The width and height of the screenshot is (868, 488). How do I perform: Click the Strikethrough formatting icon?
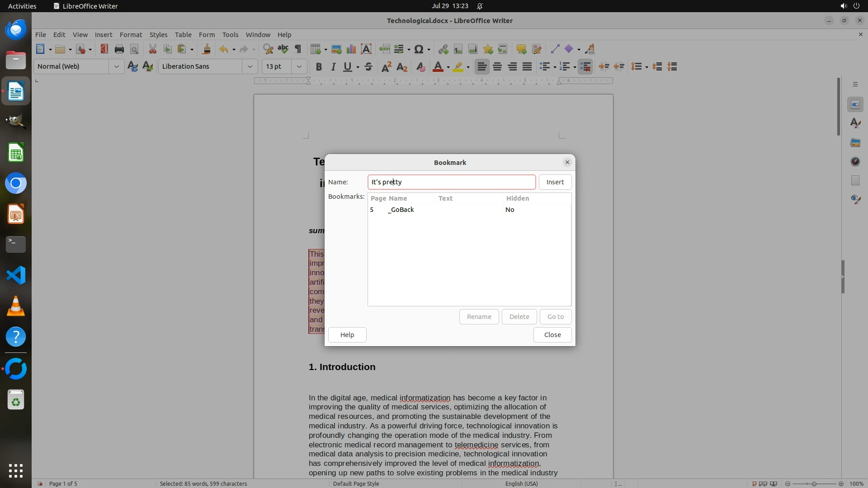click(x=368, y=67)
